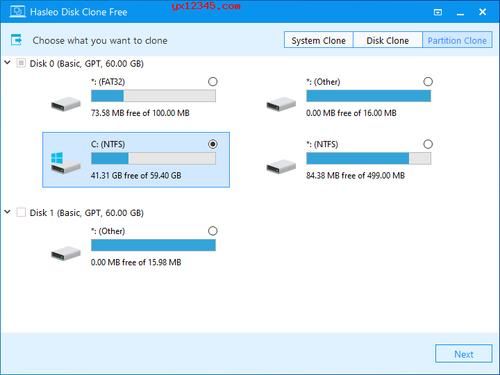
Task: Click the 'Choose what you want to clone' heading
Action: (x=100, y=41)
